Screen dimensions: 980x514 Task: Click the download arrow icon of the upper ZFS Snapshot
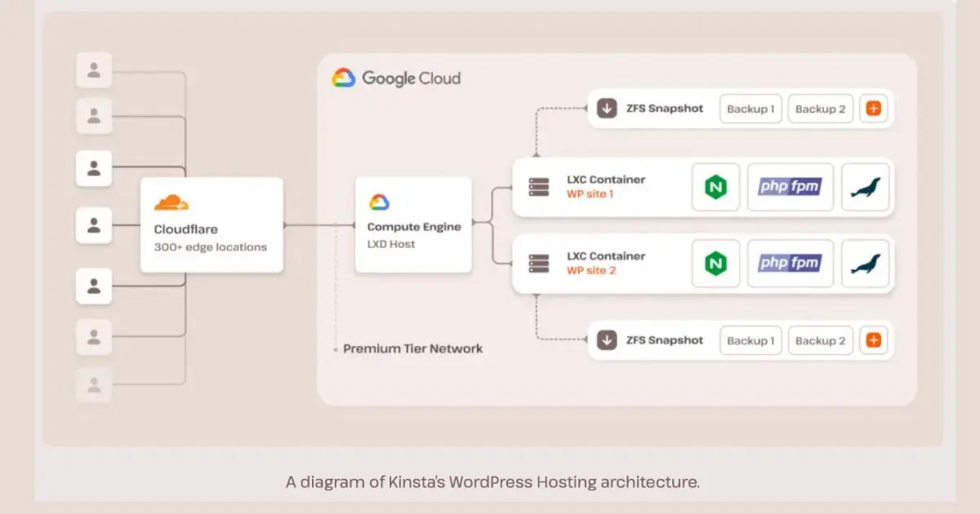pyautogui.click(x=607, y=109)
